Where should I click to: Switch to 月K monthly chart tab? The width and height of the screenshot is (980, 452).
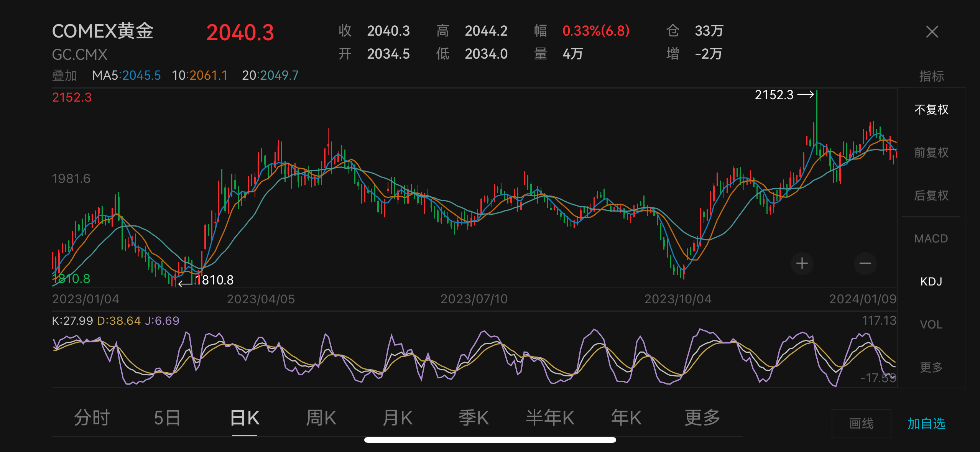(397, 417)
